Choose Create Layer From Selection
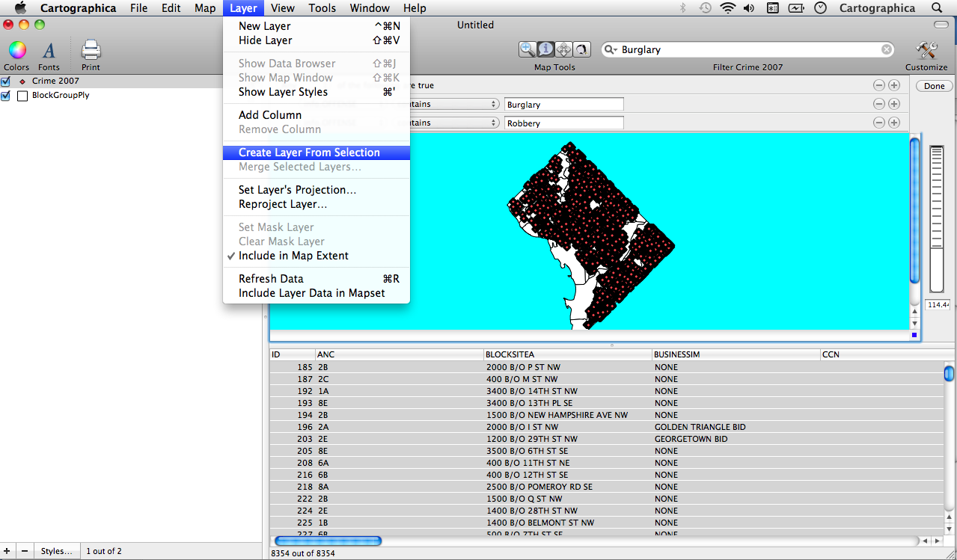This screenshot has width=957, height=560. (309, 153)
